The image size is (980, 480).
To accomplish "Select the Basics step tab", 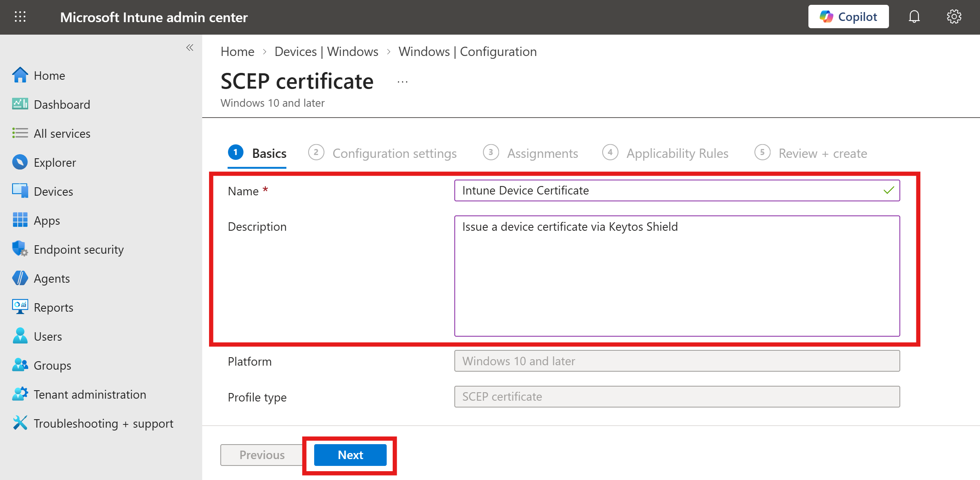I will click(257, 153).
